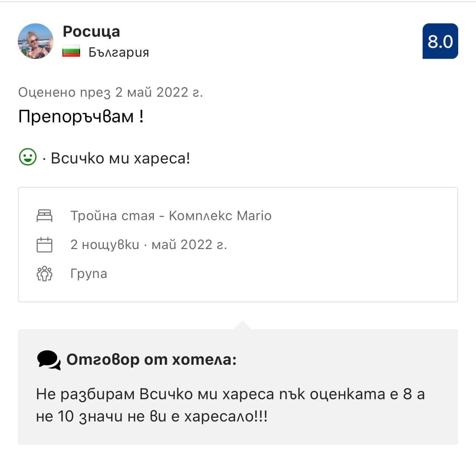This screenshot has height=450, width=476.
Task: Click the speech bubbles reply icon
Action: pyautogui.click(x=49, y=360)
